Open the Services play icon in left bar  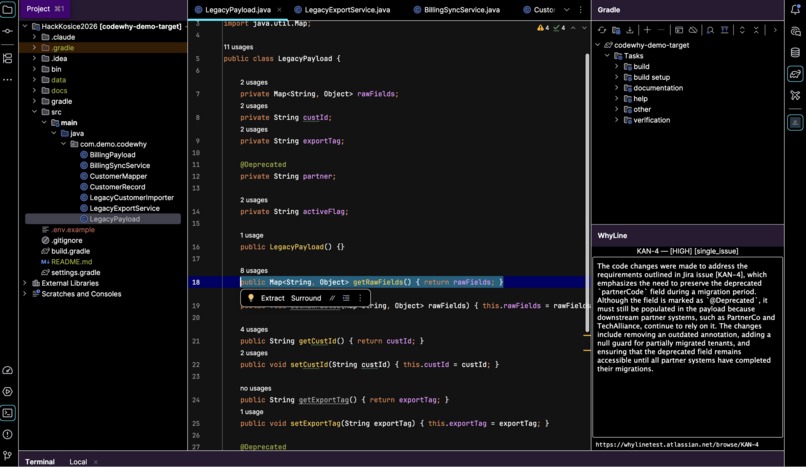tap(8, 391)
